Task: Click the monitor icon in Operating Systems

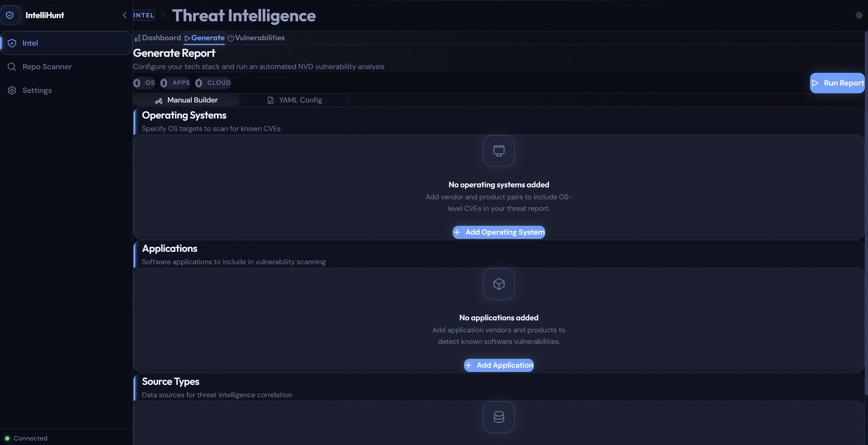Action: pyautogui.click(x=499, y=151)
